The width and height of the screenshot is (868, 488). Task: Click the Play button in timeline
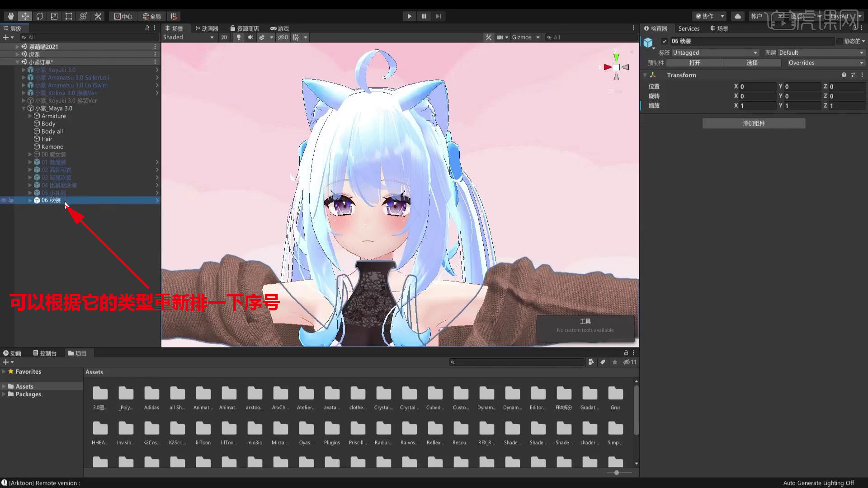(410, 16)
